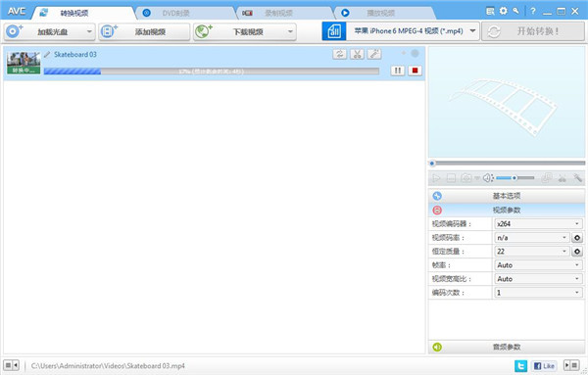Viewport: 588px width, 375px height.
Task: Toggle the left panel button in status bar
Action: pos(11,365)
